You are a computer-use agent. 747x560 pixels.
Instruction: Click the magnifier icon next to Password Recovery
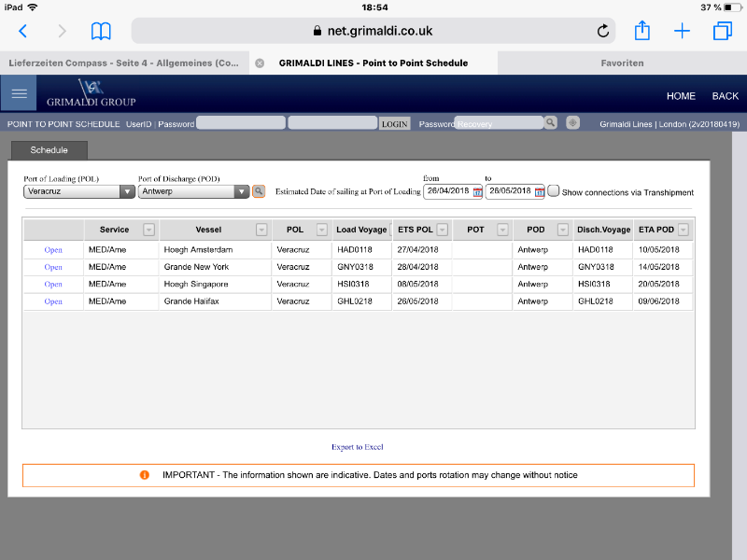[551, 123]
